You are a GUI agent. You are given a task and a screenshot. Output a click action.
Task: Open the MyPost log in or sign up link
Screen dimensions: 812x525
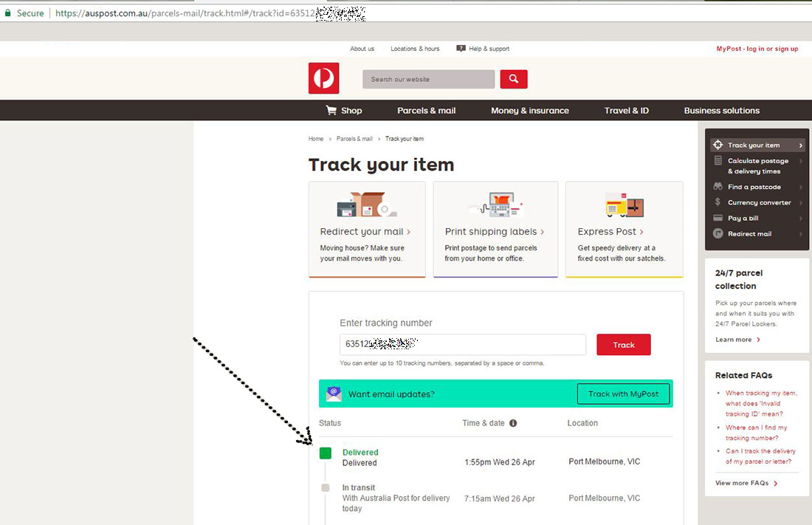coord(757,49)
